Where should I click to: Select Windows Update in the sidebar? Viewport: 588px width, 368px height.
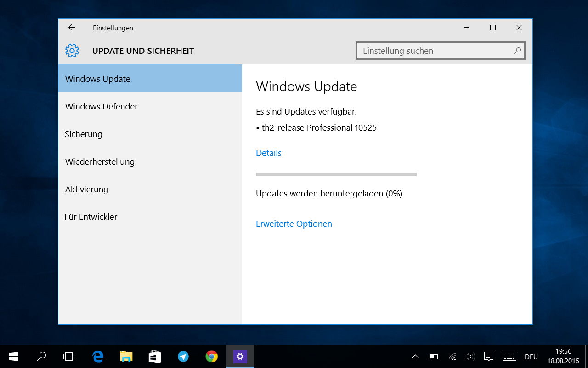(x=150, y=79)
